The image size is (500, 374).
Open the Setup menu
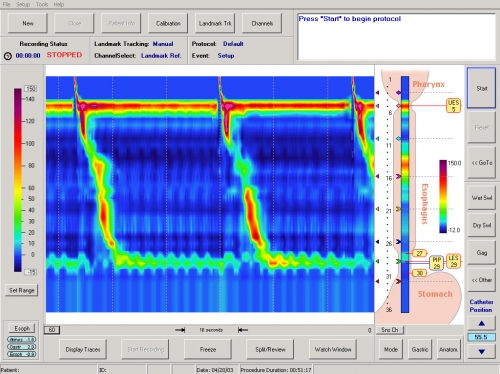pos(23,4)
